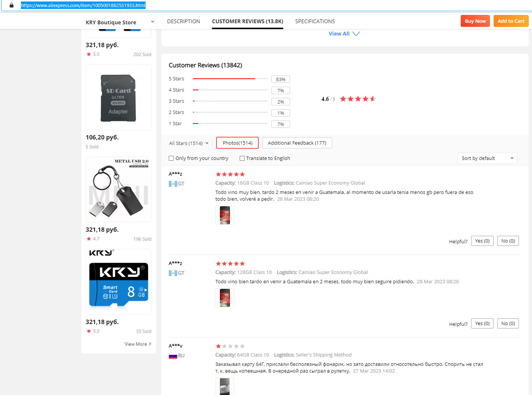Click the Russia flag beside A***v review
The height and width of the screenshot is (395, 532).
point(173,356)
